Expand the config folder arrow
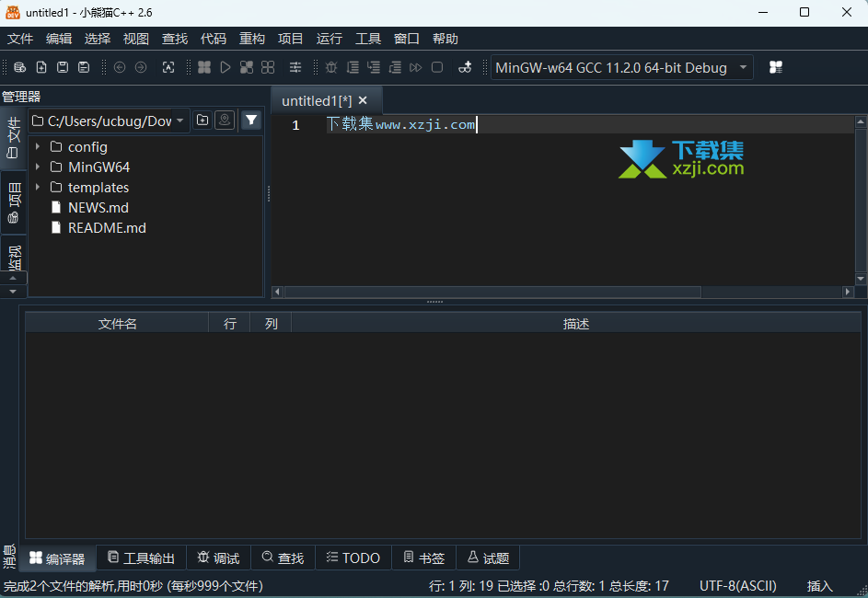 pos(38,146)
